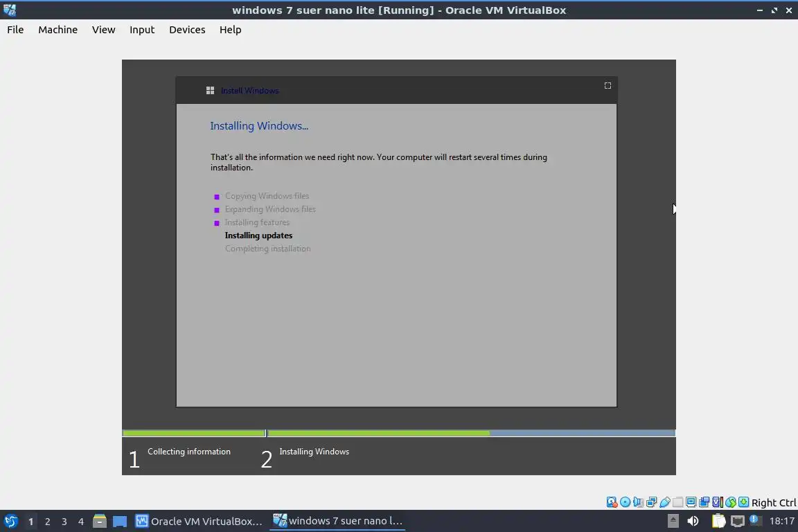Select the 'windows 7 suer nano l...' taskbar entry

pyautogui.click(x=337, y=521)
